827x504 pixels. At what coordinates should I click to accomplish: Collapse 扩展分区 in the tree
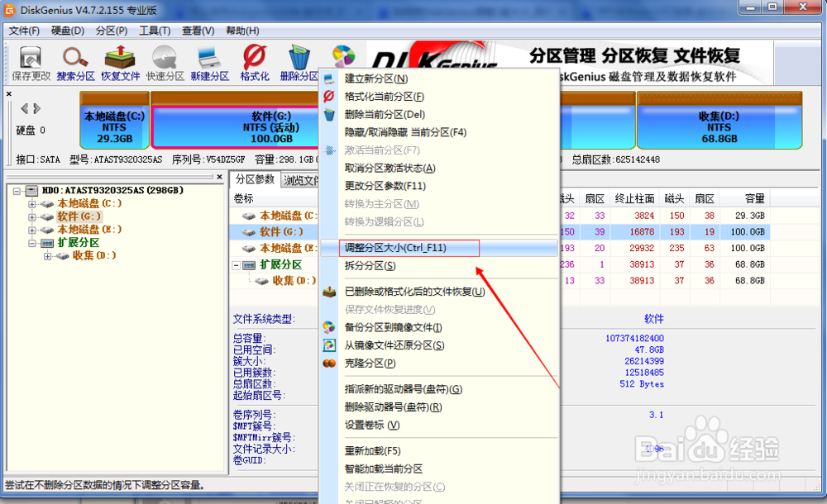click(32, 243)
